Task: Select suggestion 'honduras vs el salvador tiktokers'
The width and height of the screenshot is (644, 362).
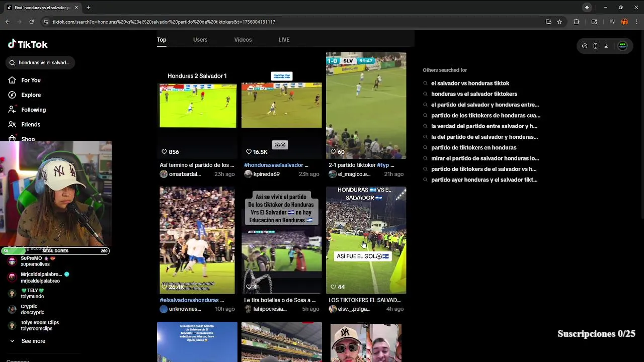Action: pos(474,94)
